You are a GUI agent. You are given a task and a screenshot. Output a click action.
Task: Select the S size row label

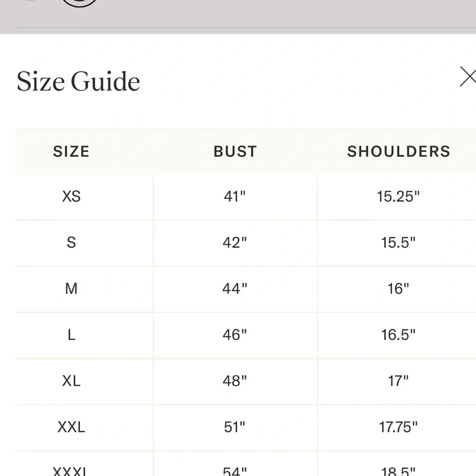point(71,242)
